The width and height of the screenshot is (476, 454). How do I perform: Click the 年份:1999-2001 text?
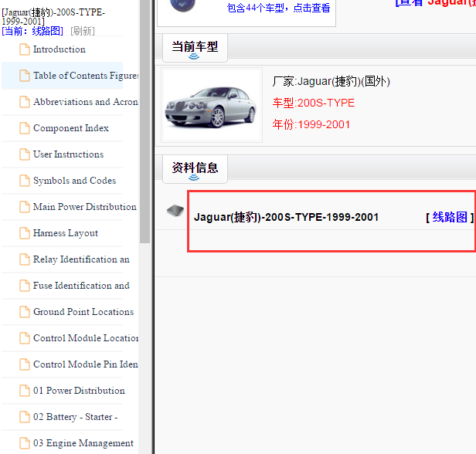(311, 124)
